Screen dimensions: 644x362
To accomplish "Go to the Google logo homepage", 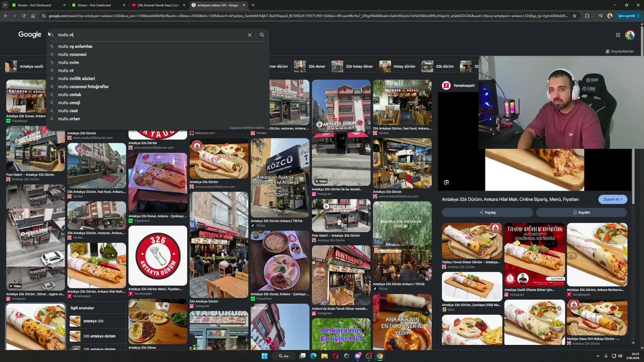I will pyautogui.click(x=30, y=35).
